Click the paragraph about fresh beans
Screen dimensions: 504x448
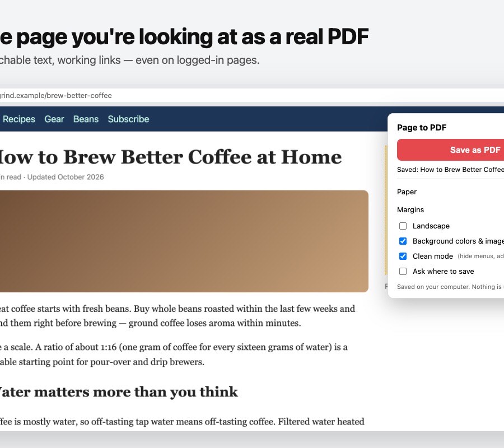click(178, 316)
